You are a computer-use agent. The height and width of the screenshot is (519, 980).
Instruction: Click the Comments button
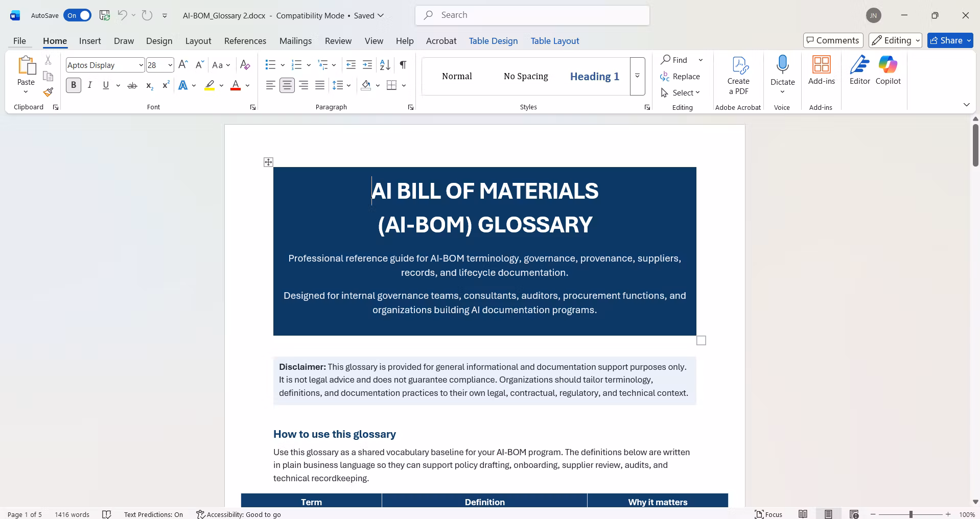833,40
